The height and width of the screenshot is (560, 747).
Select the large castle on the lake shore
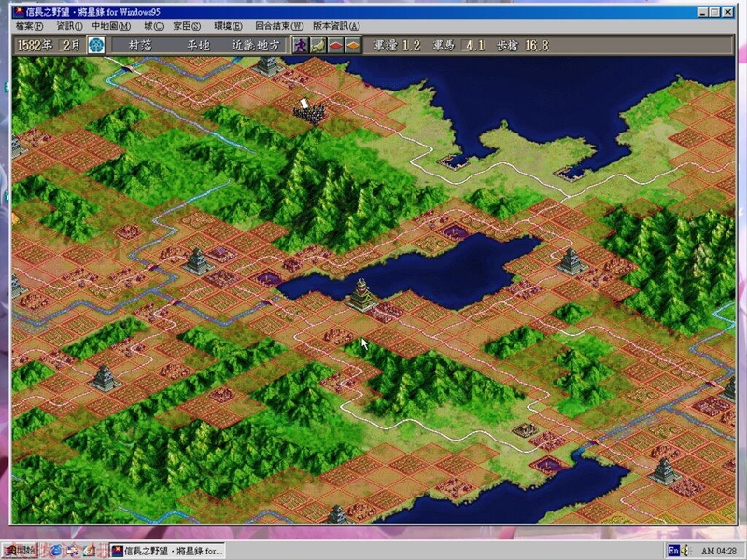tap(361, 295)
